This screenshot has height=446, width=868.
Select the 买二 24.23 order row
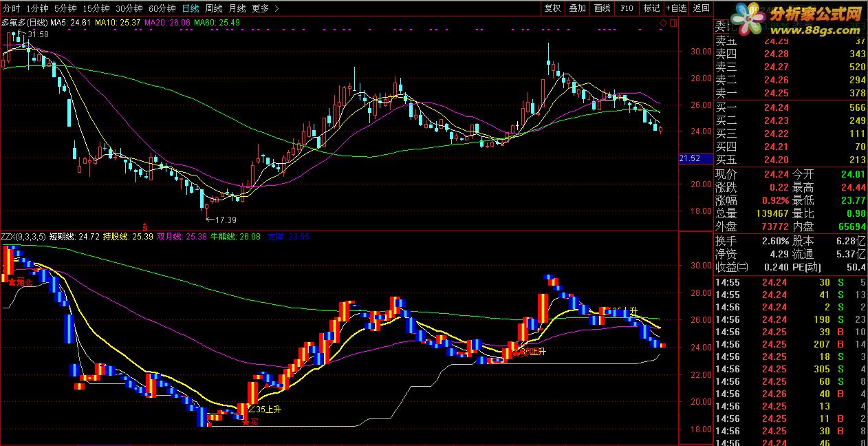(x=791, y=120)
